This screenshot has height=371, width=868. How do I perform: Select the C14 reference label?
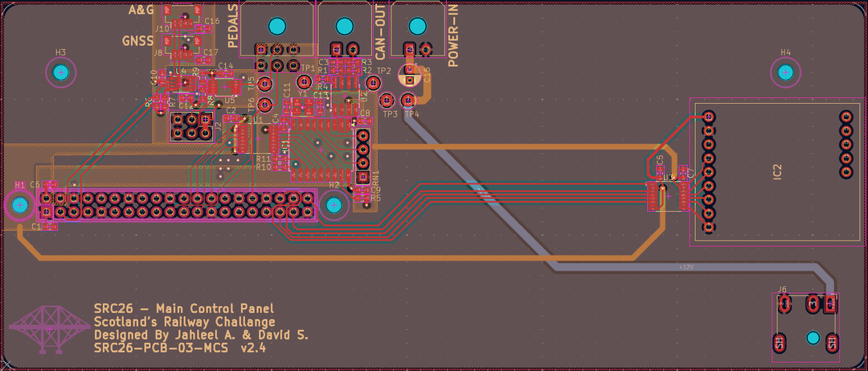[x=226, y=66]
